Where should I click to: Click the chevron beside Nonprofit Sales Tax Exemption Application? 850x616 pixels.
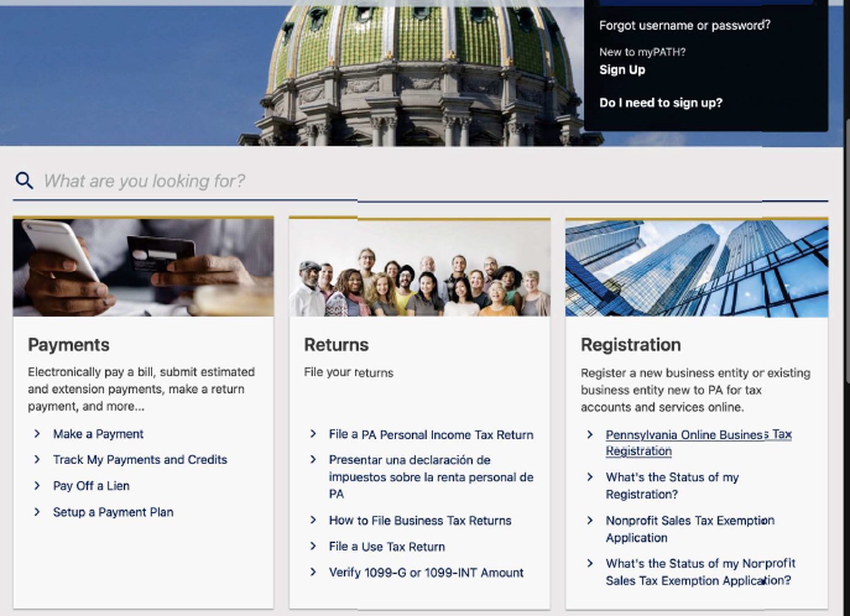[x=590, y=520]
